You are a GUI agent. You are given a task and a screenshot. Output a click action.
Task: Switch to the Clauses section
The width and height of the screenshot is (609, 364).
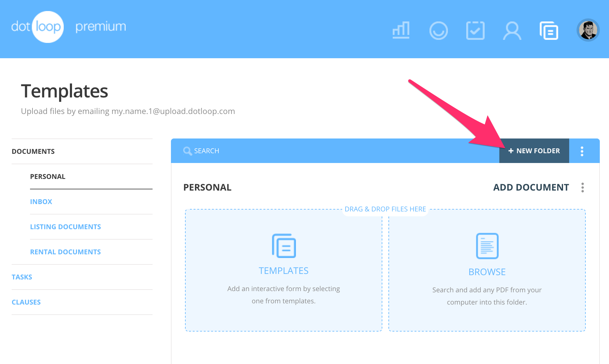pyautogui.click(x=26, y=302)
